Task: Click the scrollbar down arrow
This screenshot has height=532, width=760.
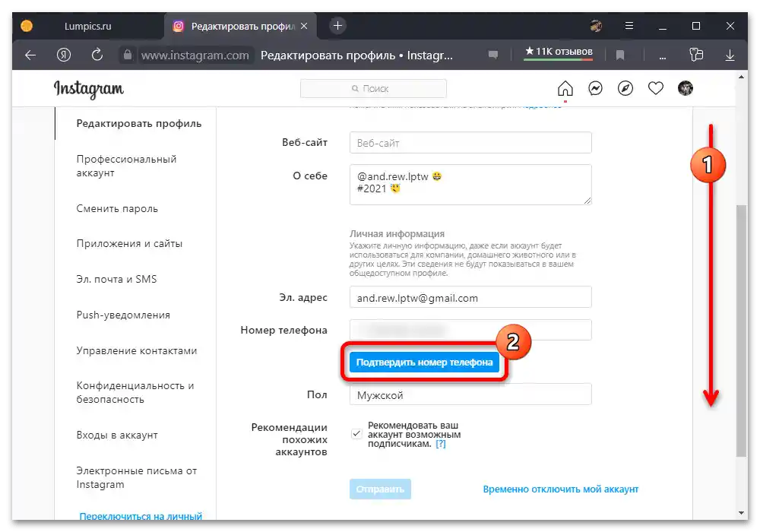Action: [x=741, y=513]
